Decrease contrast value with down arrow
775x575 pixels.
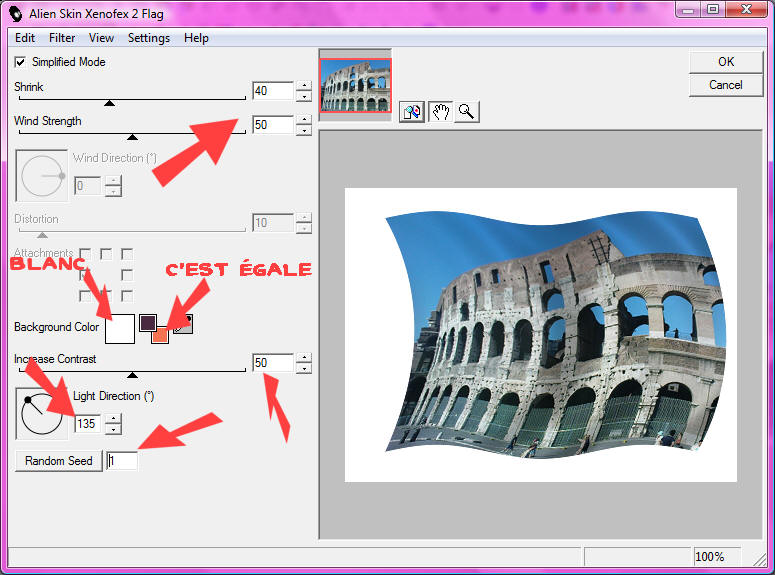(304, 369)
